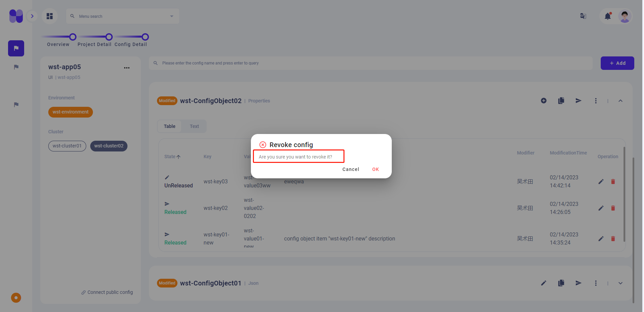Edit the wst-key03 row
The height and width of the screenshot is (312, 644).
[x=601, y=182]
